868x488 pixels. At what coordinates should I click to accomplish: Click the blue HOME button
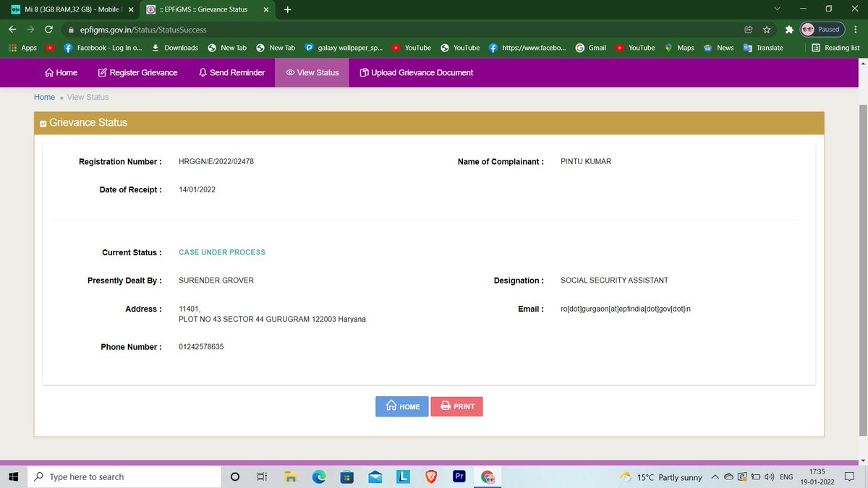402,406
